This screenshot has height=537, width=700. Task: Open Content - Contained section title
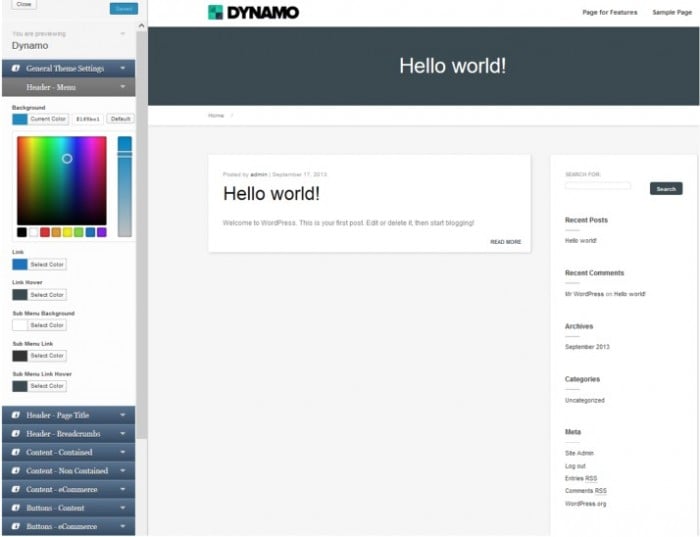click(59, 452)
